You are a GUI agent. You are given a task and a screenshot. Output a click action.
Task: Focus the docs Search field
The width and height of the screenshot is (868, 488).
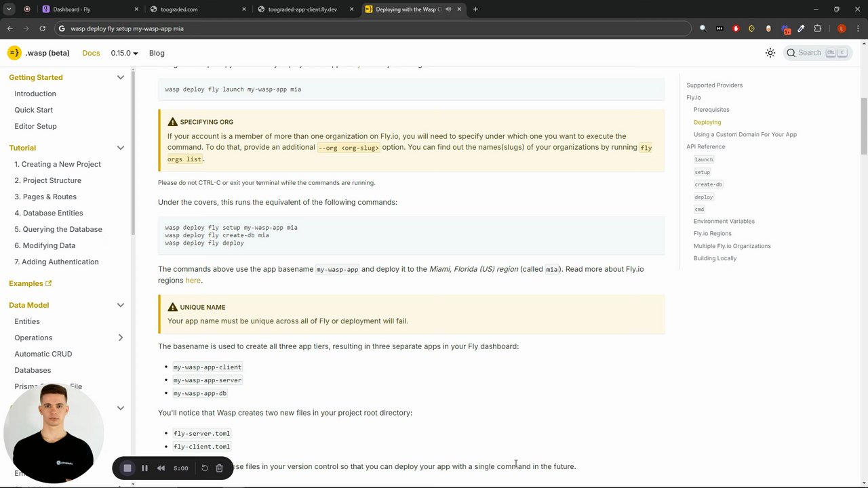point(817,53)
